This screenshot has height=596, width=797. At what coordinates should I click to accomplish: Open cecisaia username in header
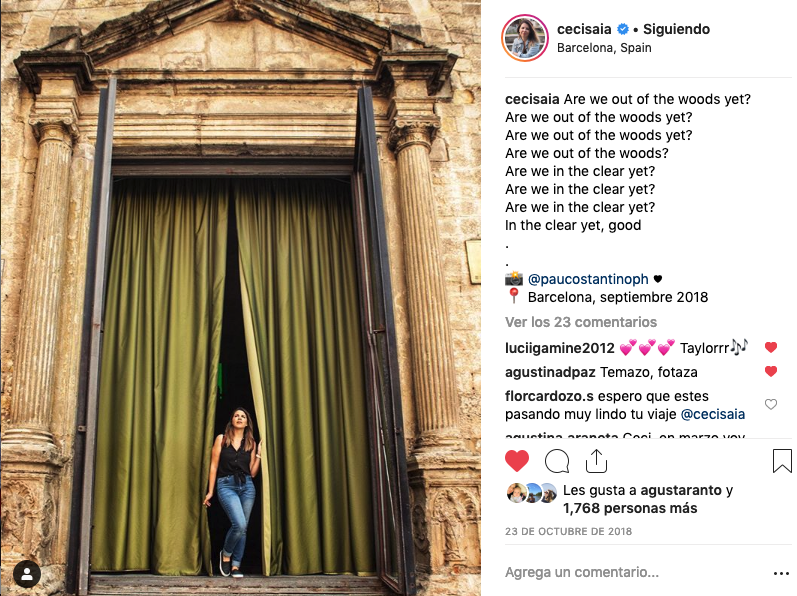coord(584,29)
